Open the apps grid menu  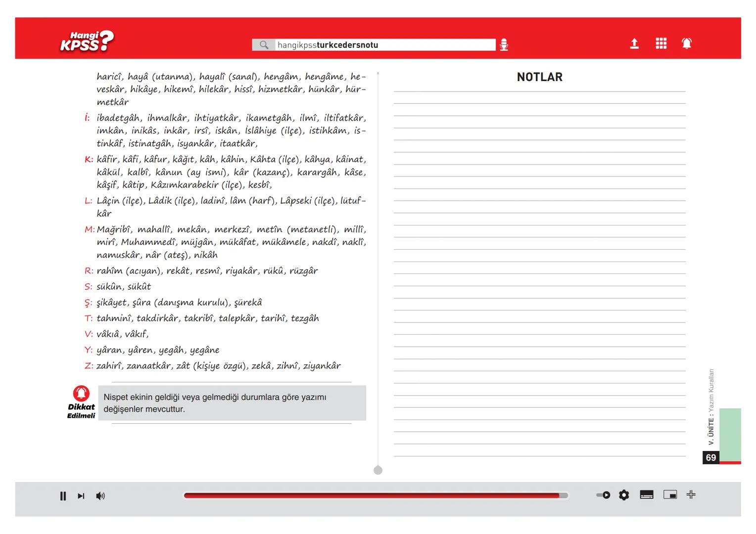661,44
